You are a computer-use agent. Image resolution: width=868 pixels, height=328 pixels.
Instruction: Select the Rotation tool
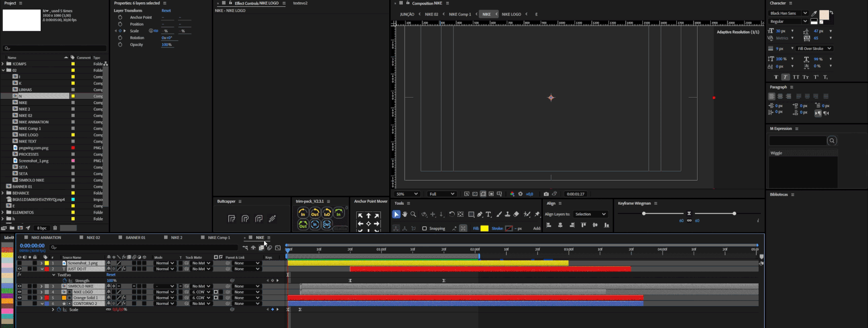tap(452, 214)
